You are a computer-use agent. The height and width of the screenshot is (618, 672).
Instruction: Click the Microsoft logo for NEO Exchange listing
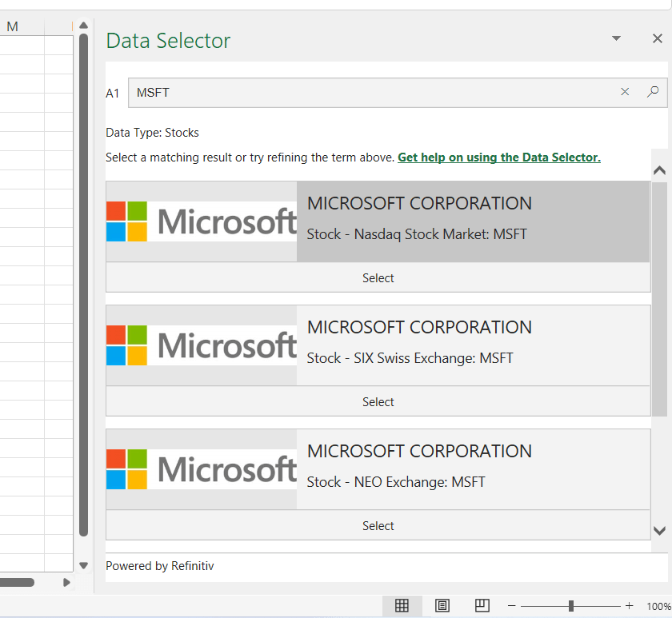202,469
